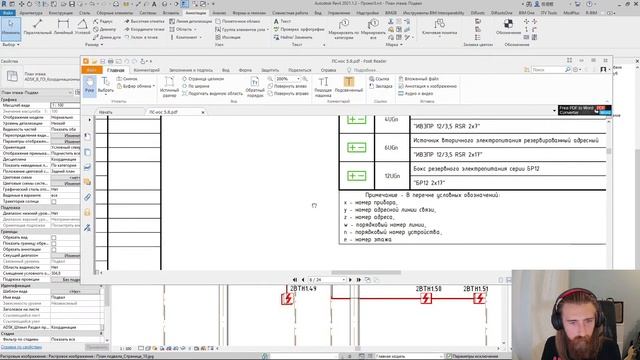Select Fit Page (Страница целиком) option
640x360 pixels.
point(203,79)
